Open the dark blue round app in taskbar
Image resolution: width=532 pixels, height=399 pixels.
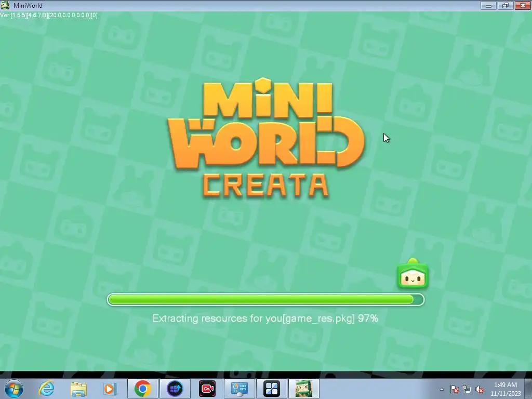[175, 389]
